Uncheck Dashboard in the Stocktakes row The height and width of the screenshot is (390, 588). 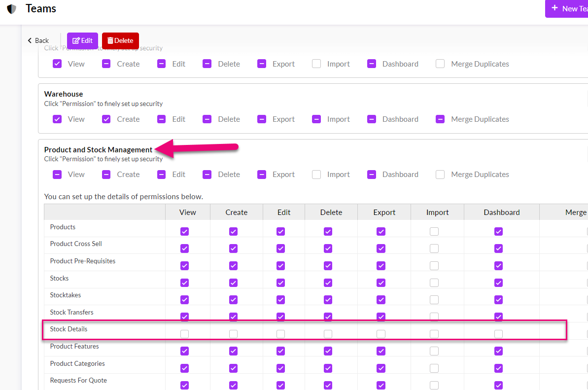pyautogui.click(x=498, y=300)
